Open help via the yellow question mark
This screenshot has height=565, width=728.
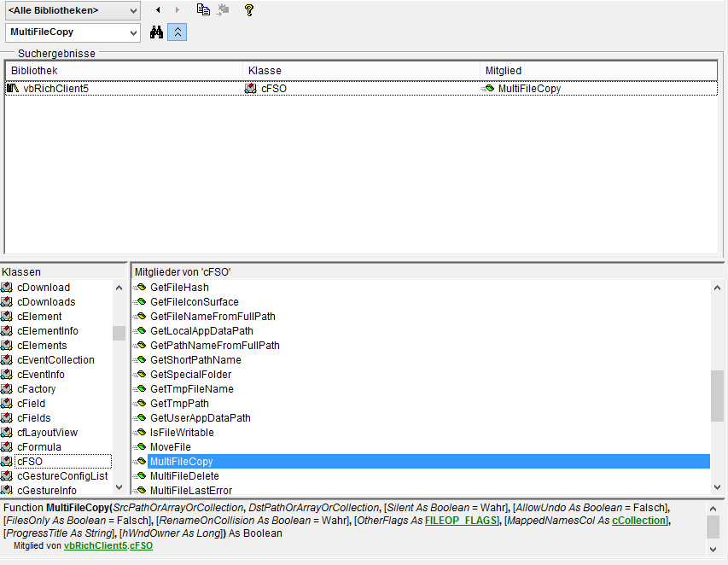(249, 10)
